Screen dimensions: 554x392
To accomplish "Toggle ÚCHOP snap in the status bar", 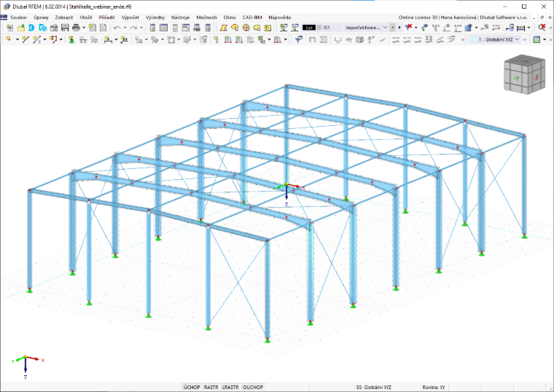I will tap(192, 387).
